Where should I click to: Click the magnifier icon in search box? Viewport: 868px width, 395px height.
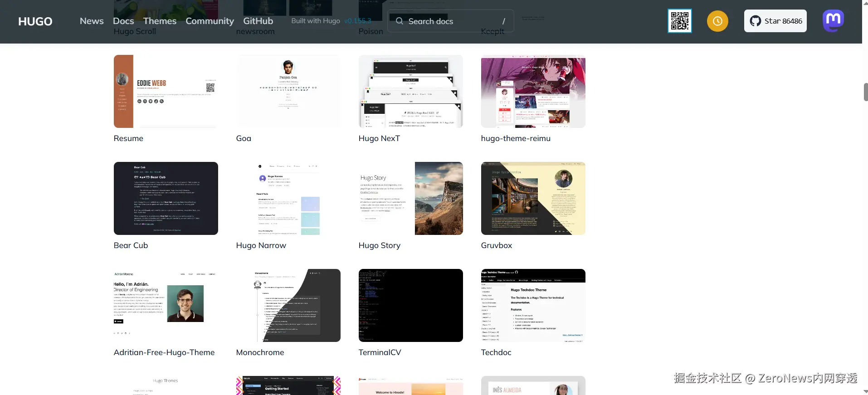tap(400, 21)
